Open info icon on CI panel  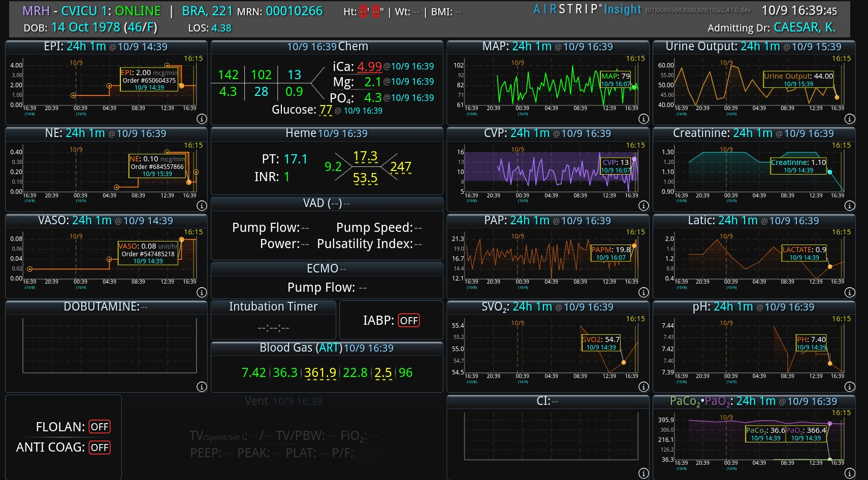(x=644, y=473)
